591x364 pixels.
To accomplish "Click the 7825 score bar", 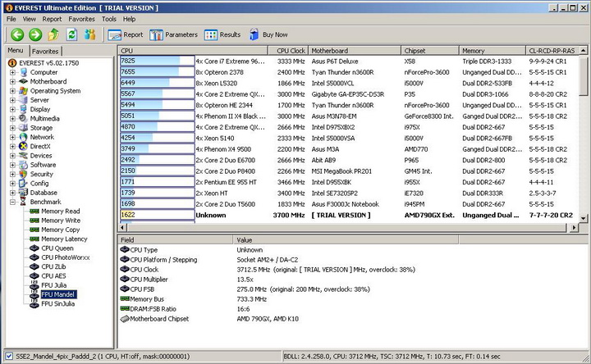I will point(157,61).
